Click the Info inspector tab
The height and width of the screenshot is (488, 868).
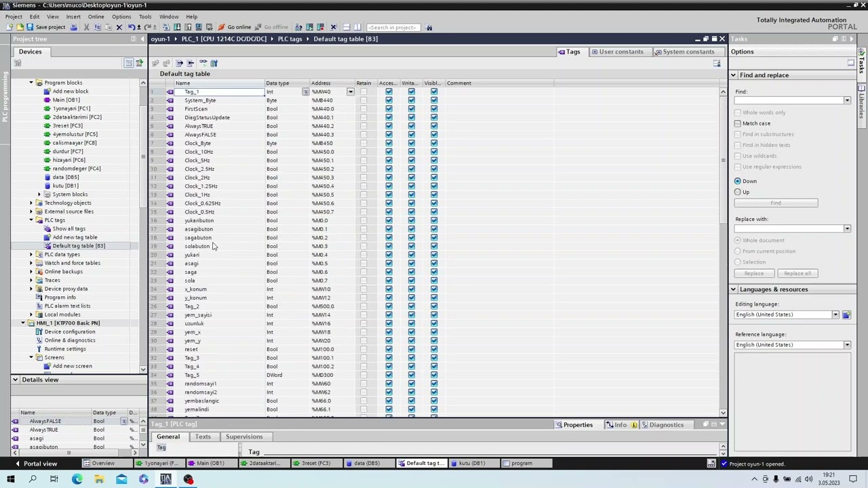tap(620, 425)
